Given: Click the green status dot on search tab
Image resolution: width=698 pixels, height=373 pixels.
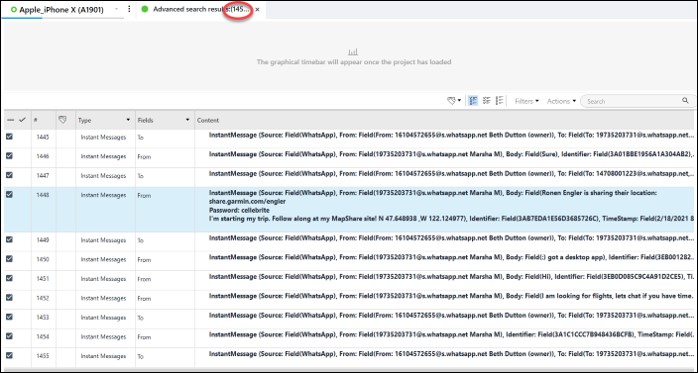Looking at the screenshot, I should tap(145, 9).
